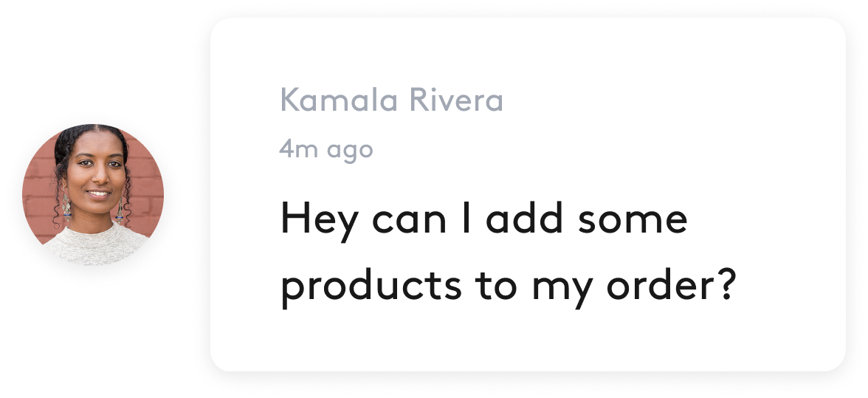Open the sender name Kamala Rivera
This screenshot has width=868, height=398.
click(x=391, y=100)
